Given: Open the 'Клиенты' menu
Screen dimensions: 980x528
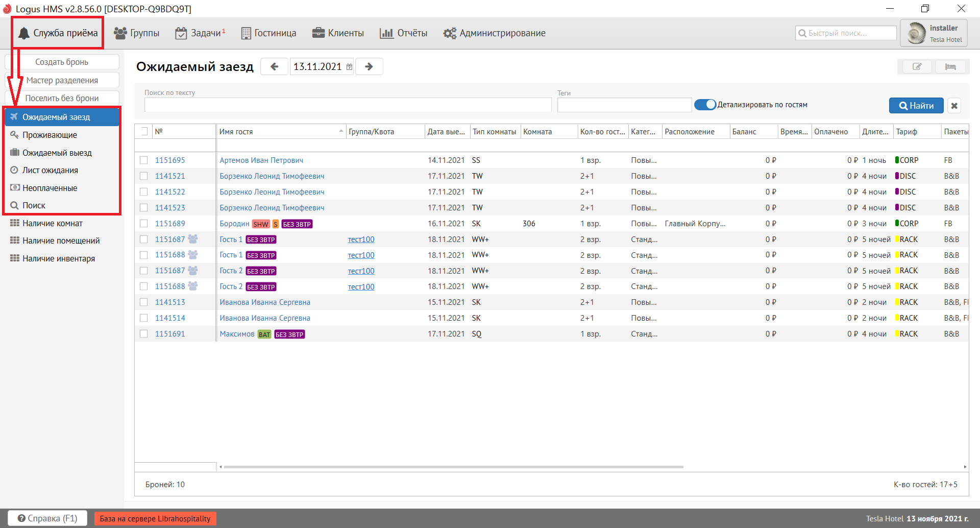Looking at the screenshot, I should [x=338, y=33].
